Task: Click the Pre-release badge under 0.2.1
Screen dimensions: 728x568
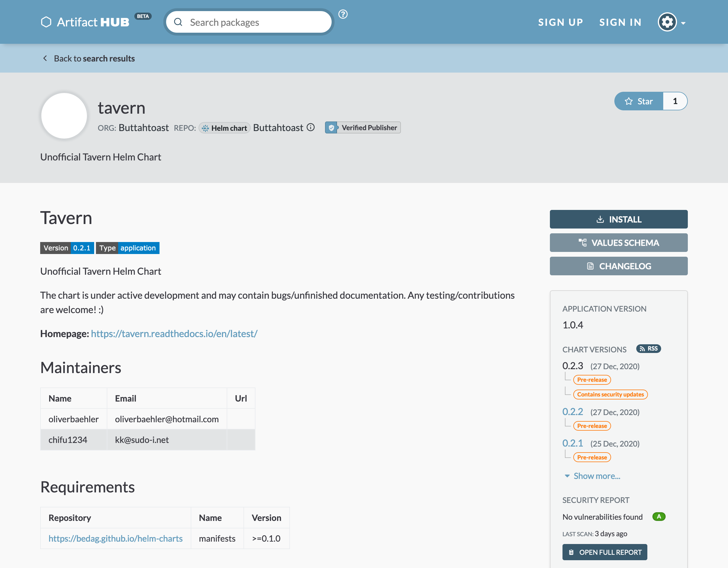Action: 592,457
